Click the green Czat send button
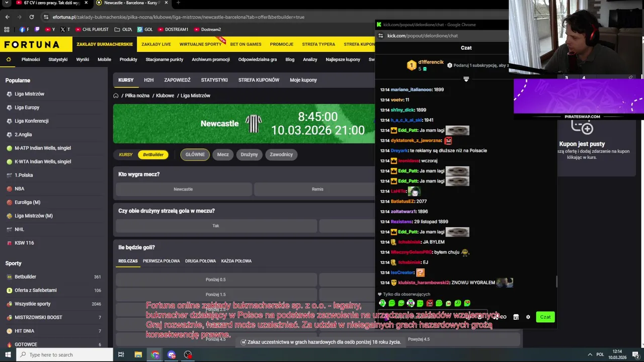This screenshot has width=644, height=362. point(545,317)
